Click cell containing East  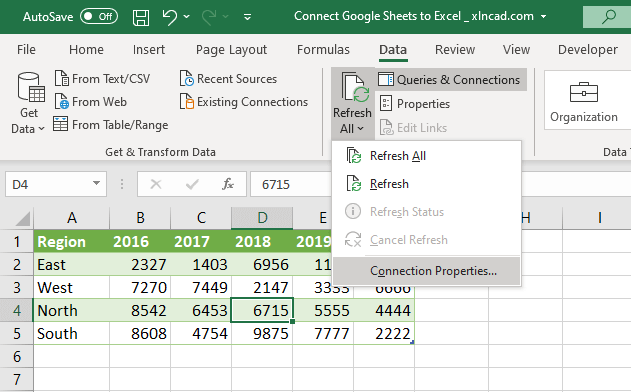click(x=72, y=264)
